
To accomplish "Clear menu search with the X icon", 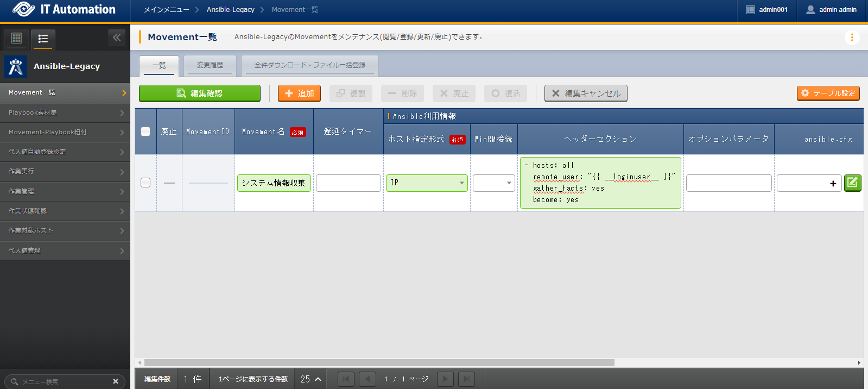I will point(116,381).
